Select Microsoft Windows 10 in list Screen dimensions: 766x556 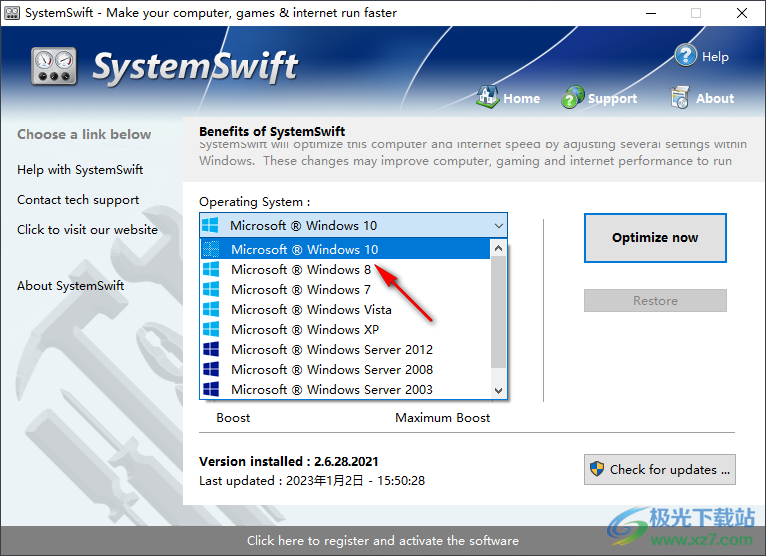tap(345, 249)
